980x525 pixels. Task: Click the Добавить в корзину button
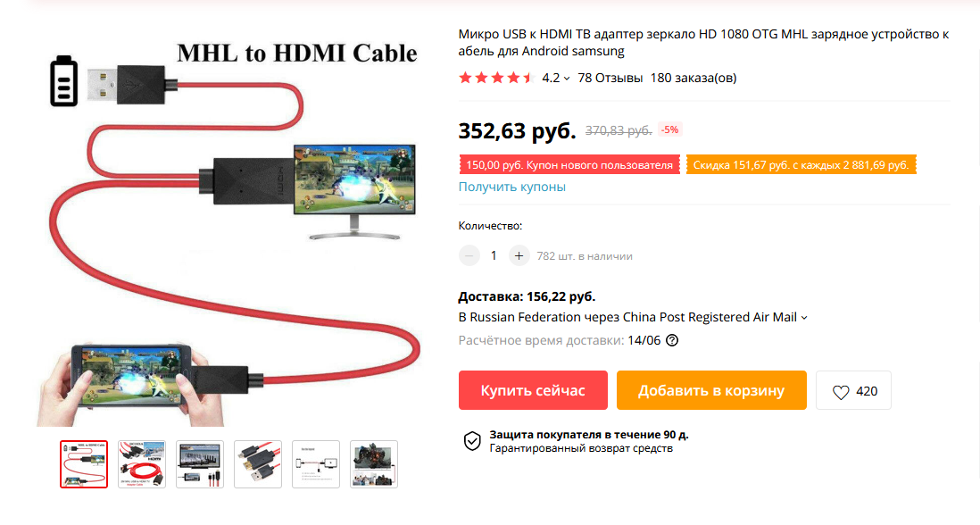click(x=711, y=391)
